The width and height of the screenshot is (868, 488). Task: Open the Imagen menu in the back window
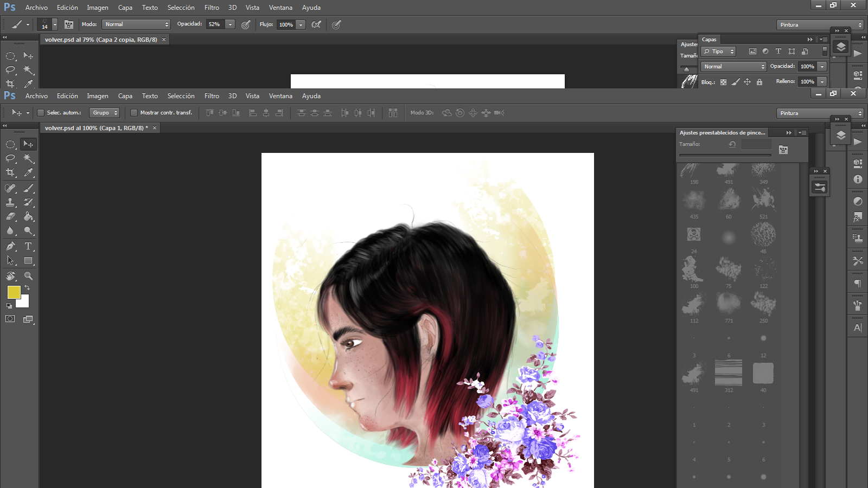[98, 8]
